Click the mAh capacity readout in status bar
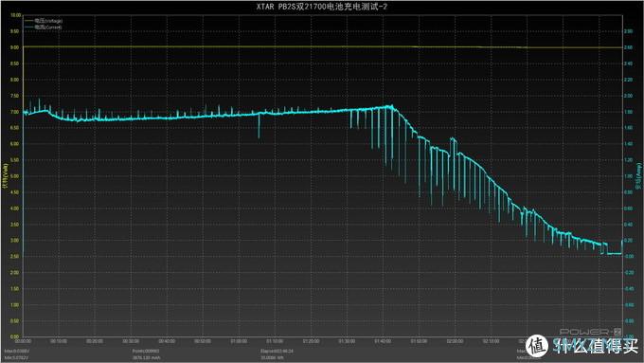This screenshot has width=644, height=363. 146,357
